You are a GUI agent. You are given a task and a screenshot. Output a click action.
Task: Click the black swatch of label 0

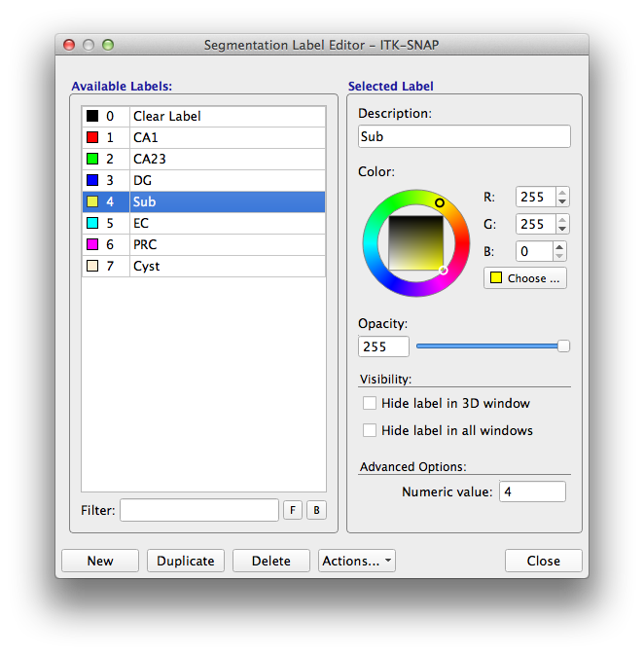92,116
